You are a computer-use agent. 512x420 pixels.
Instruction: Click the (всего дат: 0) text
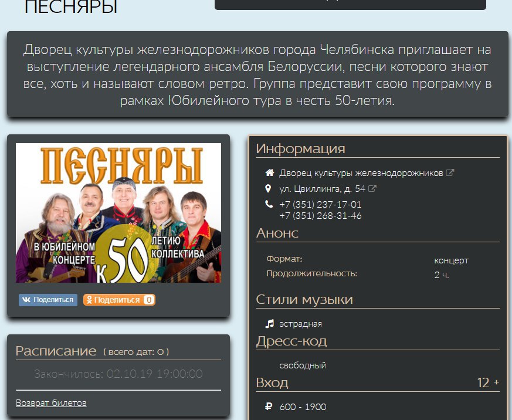coord(136,352)
